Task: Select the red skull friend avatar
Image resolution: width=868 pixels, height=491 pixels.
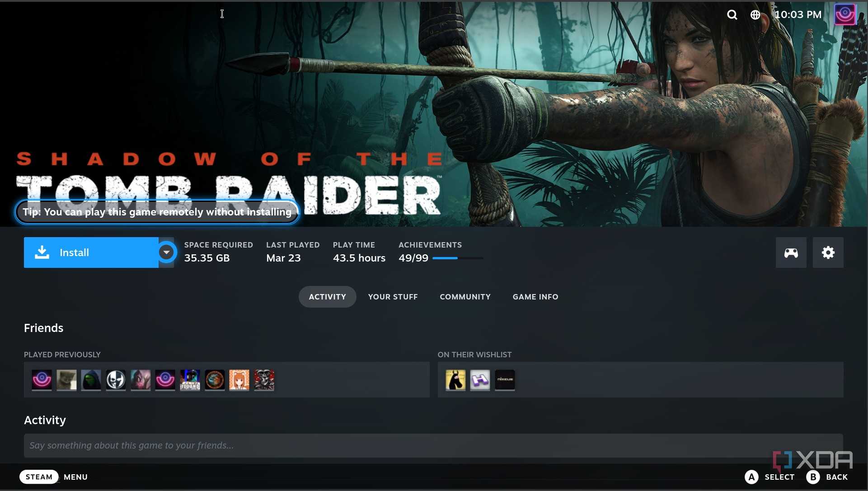Action: (264, 380)
